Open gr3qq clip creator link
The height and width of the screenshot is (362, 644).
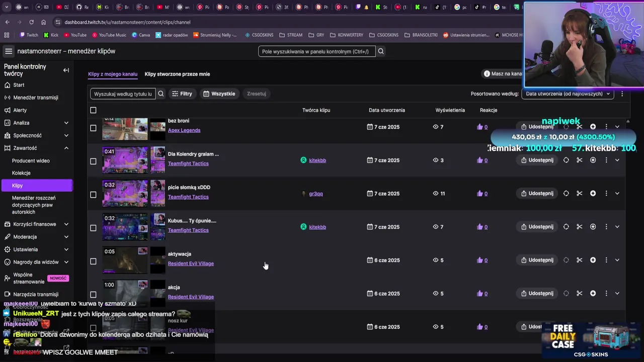tap(316, 194)
